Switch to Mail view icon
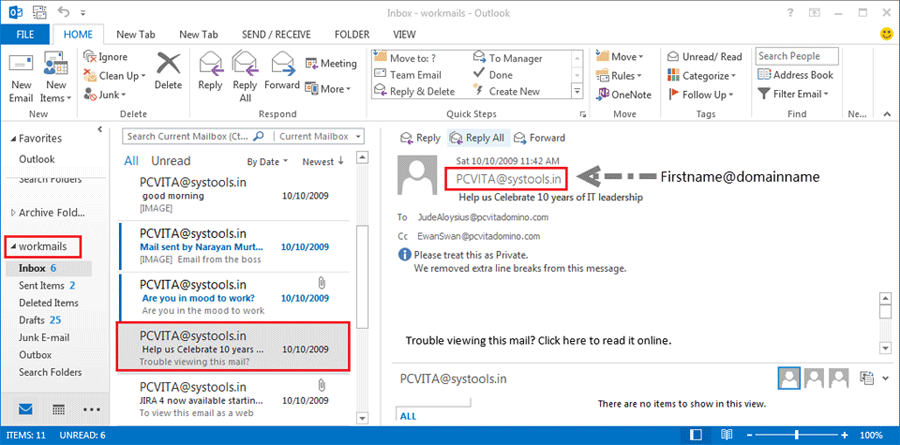Image resolution: width=900 pixels, height=445 pixels. (x=26, y=409)
